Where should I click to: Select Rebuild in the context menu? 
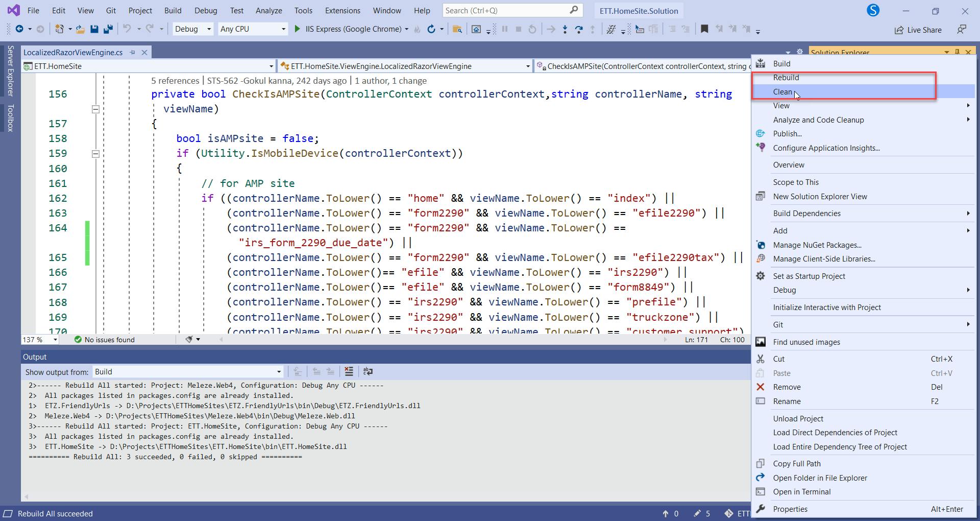coord(863,78)
